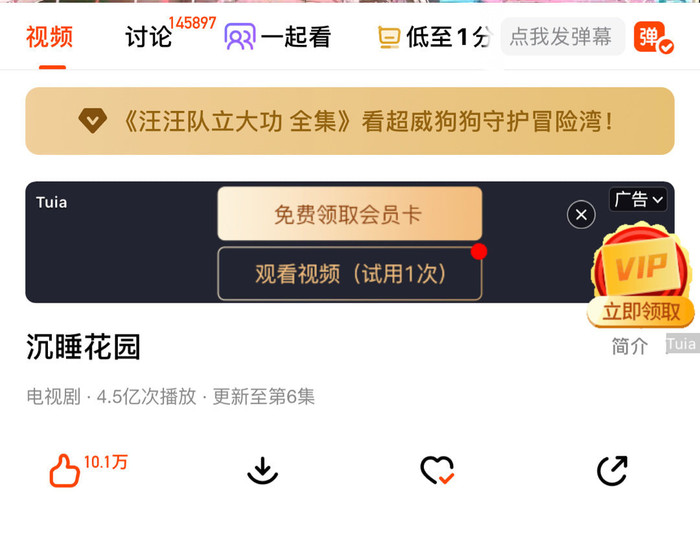Open the 讨论 tab

[149, 37]
